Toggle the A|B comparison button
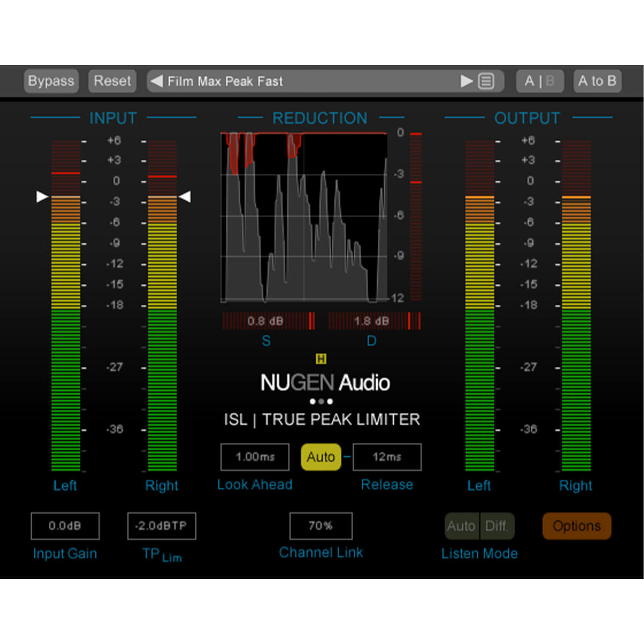Screen dimensions: 644x644 click(x=539, y=81)
